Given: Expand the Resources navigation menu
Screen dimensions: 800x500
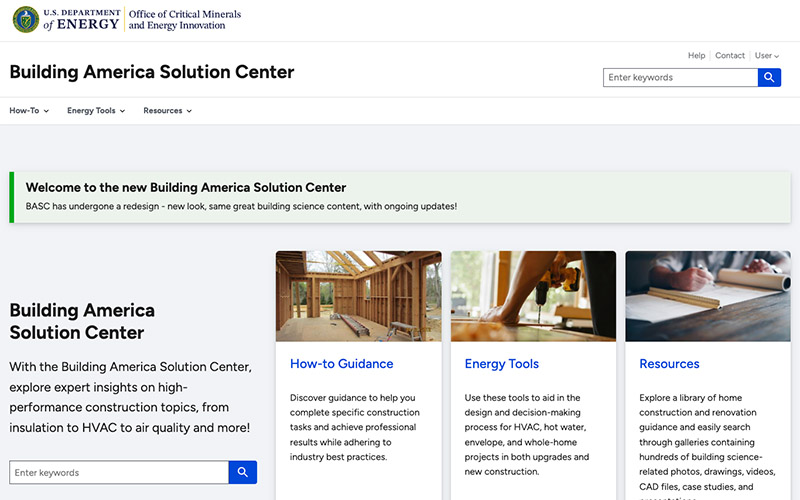Looking at the screenshot, I should click(x=167, y=110).
